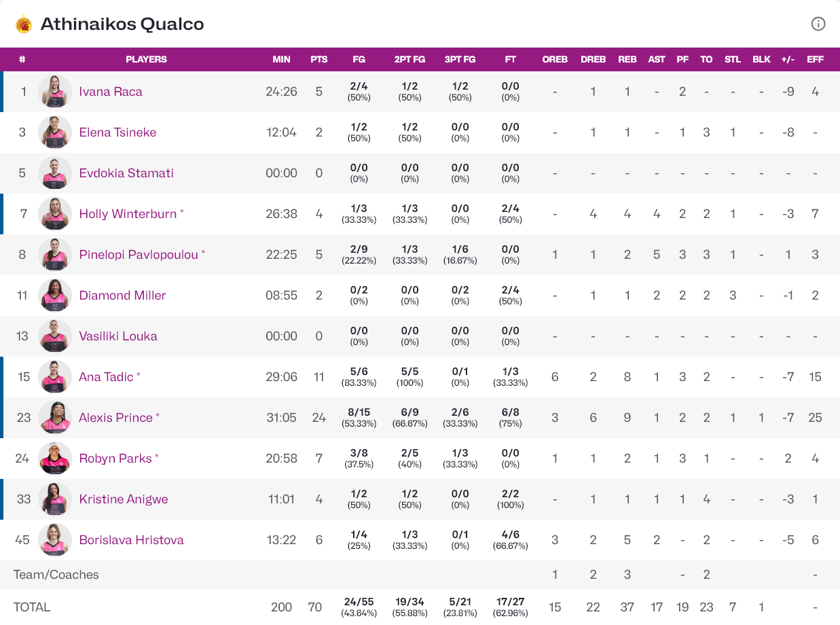Click Alexis Prince's avatar picture

[55, 418]
